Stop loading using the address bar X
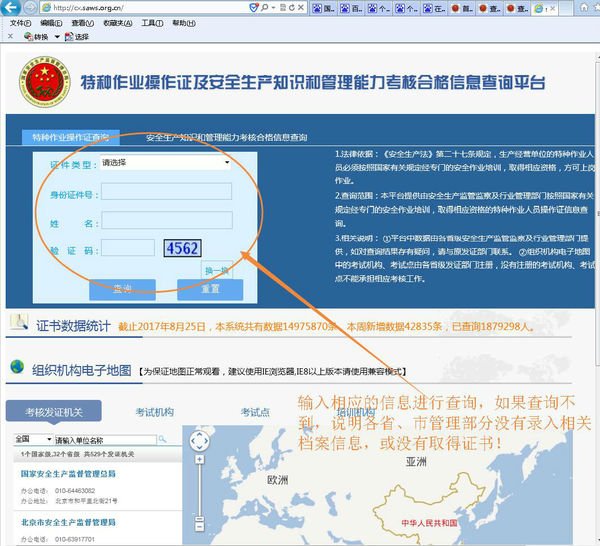This screenshot has height=546, width=600. point(301,7)
